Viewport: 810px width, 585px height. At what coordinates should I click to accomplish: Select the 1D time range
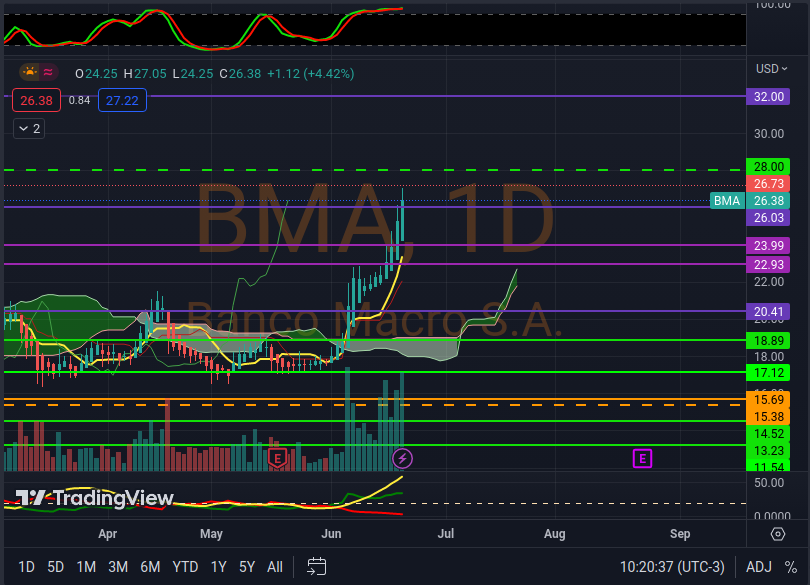(x=26, y=567)
